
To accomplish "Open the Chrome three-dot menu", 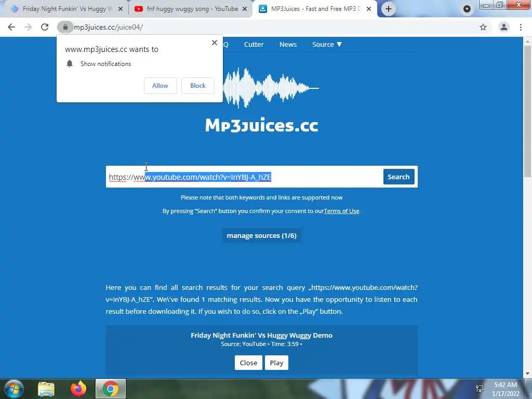I will 521,27.
